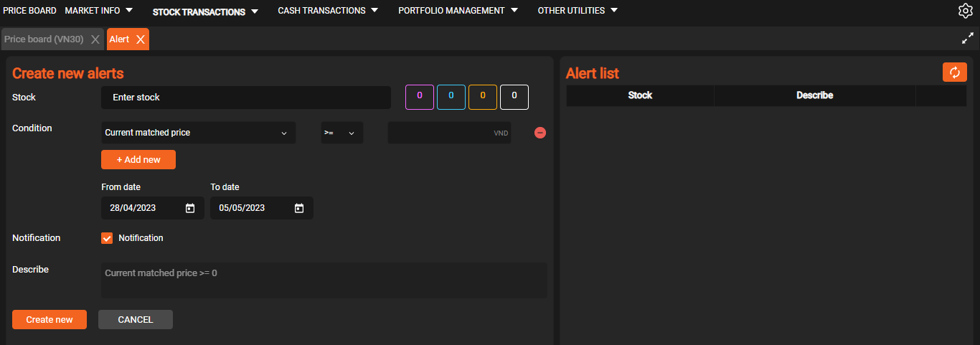The width and height of the screenshot is (980, 345).
Task: Open the To date calendar picker
Action: coord(299,208)
